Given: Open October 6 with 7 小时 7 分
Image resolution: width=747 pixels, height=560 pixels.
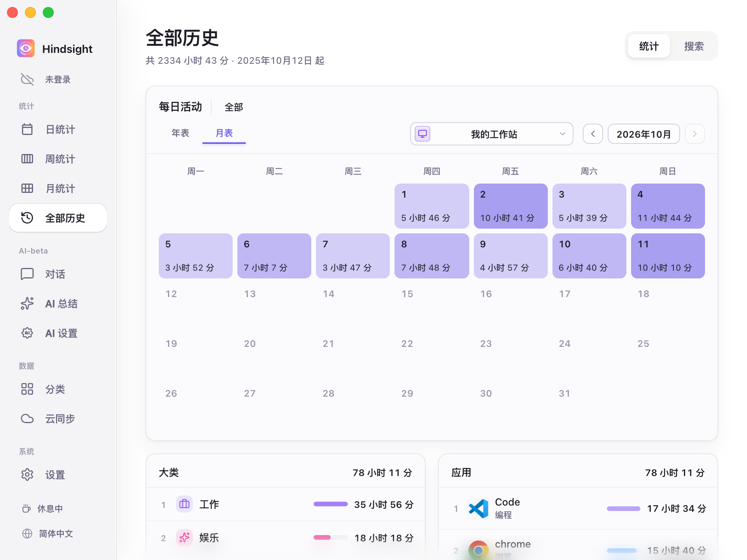Looking at the screenshot, I should coord(274,256).
